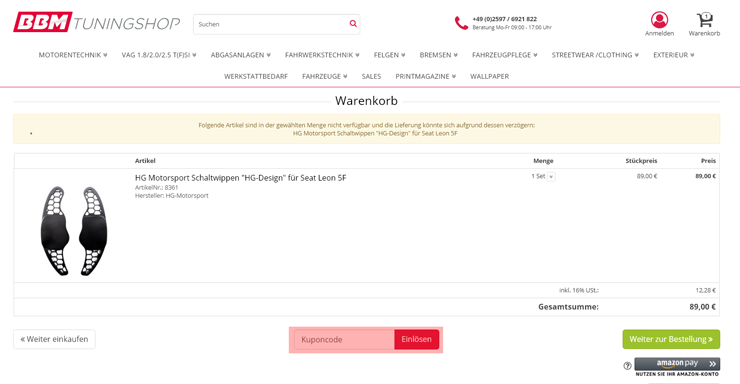740x384 pixels.
Task: Expand the Streetwear /Clothing menu
Action: (x=595, y=55)
